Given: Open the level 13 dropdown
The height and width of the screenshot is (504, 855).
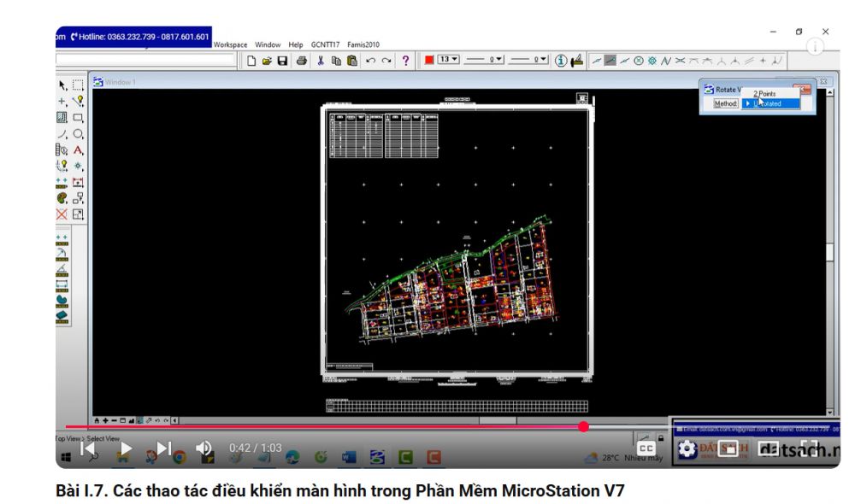Looking at the screenshot, I should [x=449, y=60].
